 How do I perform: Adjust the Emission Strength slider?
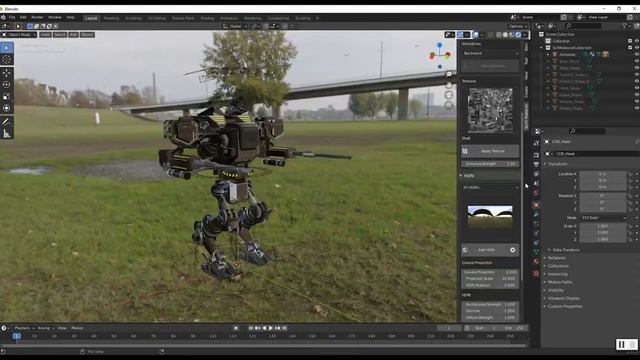point(490,164)
